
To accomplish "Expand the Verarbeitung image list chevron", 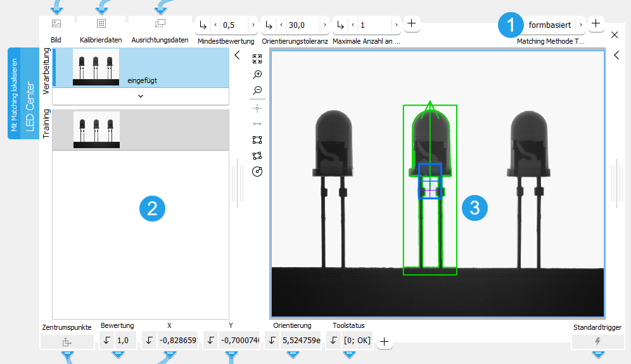I will tap(141, 96).
